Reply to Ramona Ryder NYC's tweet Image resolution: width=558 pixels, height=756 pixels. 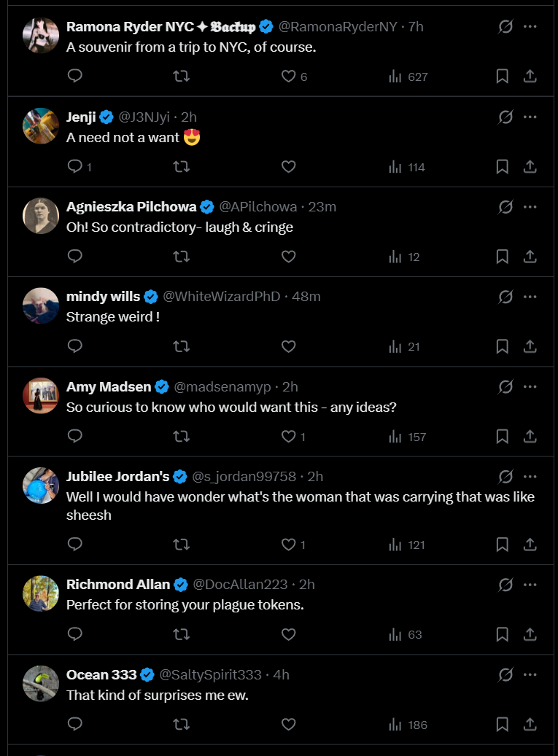[x=74, y=77]
